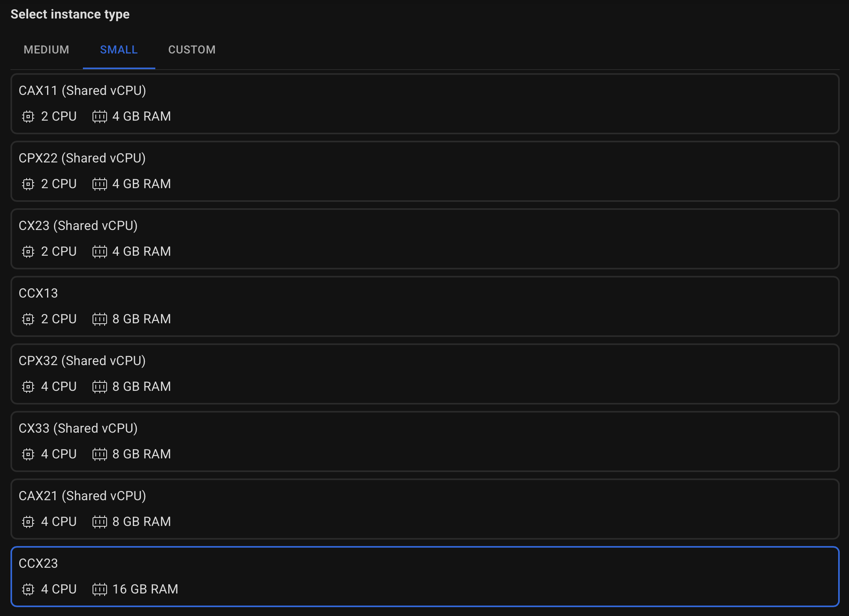
Task: Select the CCX13 instance with 8 GB RAM
Action: (424, 306)
